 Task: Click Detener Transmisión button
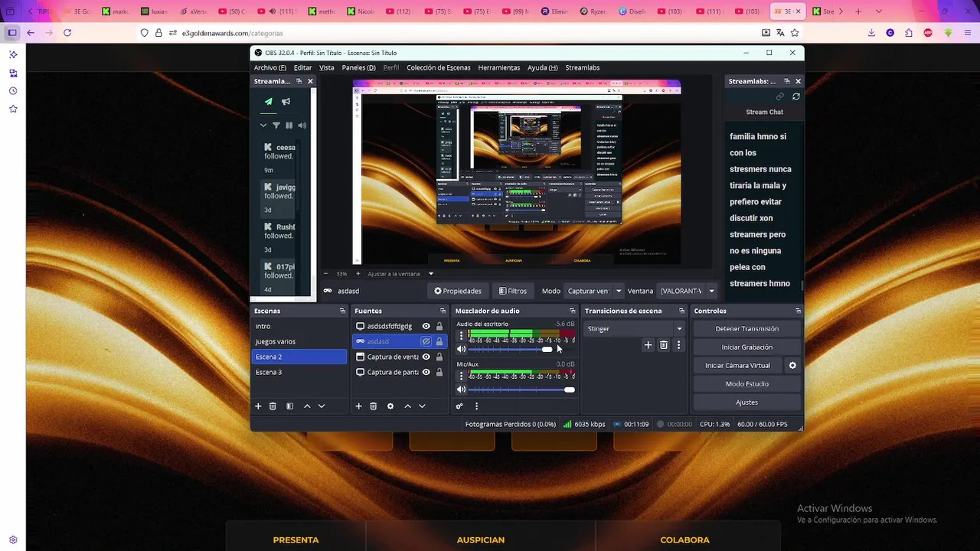coord(747,329)
